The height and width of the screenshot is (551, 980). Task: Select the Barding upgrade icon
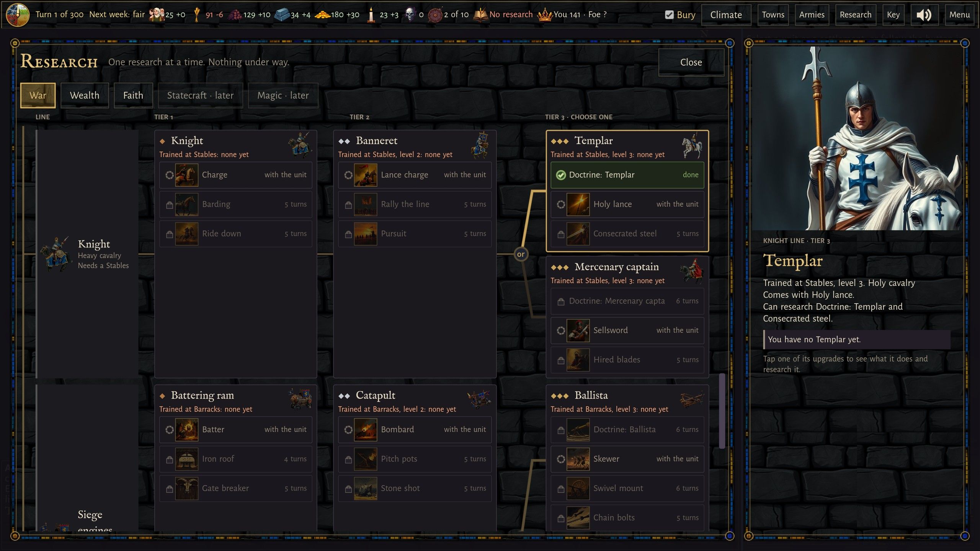pyautogui.click(x=186, y=204)
